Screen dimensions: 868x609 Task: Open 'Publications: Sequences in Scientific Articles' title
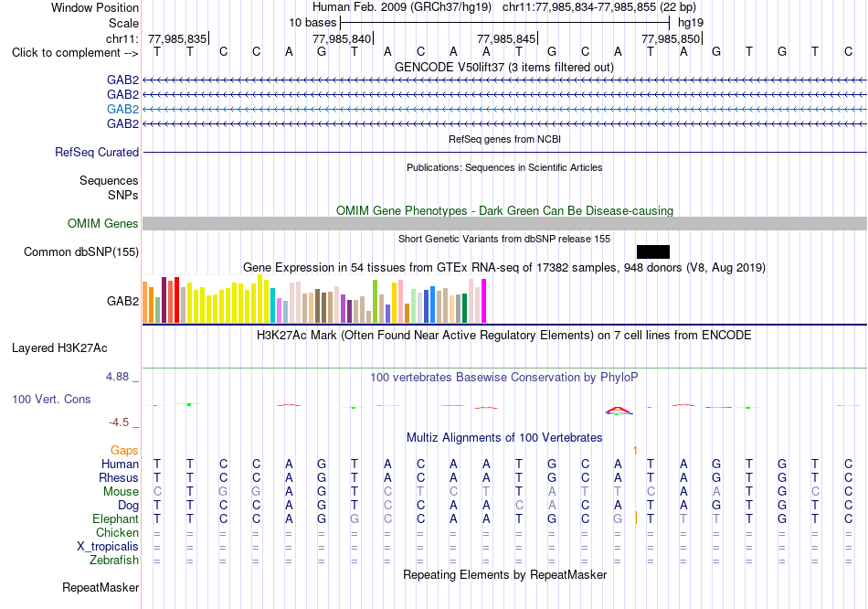504,167
